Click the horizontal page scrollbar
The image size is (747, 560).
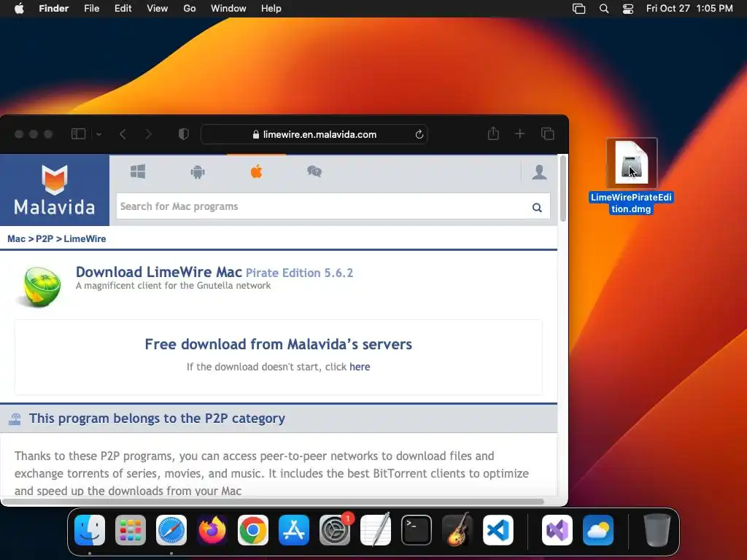273,502
